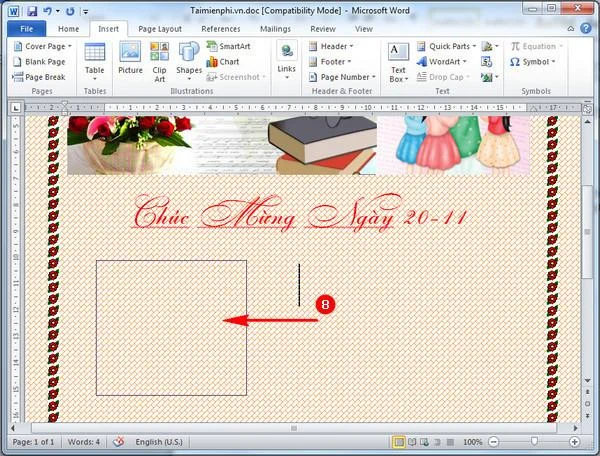Insert a Blank Page

point(39,62)
